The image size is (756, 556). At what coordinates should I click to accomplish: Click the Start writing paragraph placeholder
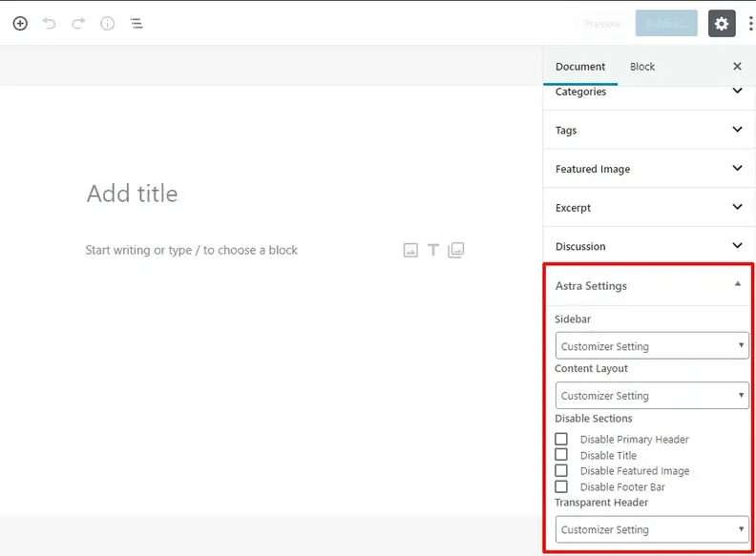[x=192, y=250]
